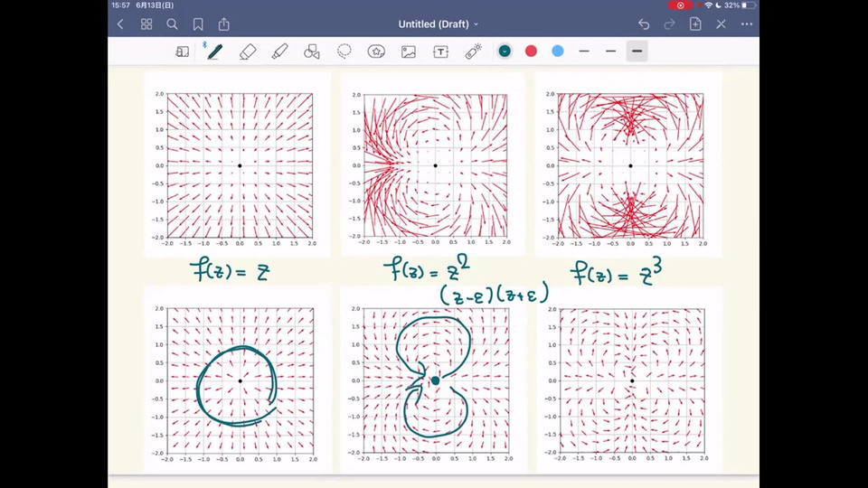Open the search magnifier
This screenshot has width=868, height=488.
click(x=172, y=24)
